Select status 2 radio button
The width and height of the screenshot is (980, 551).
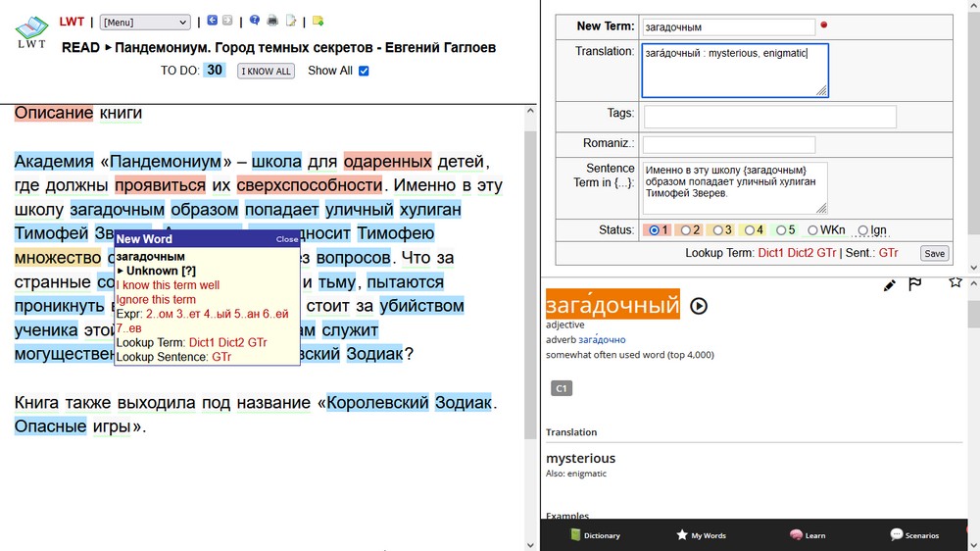tap(686, 230)
